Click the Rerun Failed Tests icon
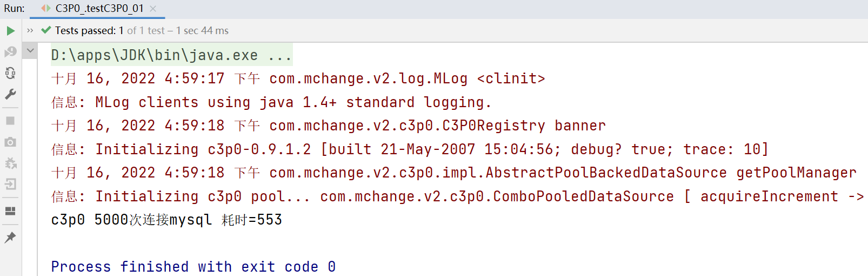Screen dimensions: 868x276 pyautogui.click(x=10, y=52)
